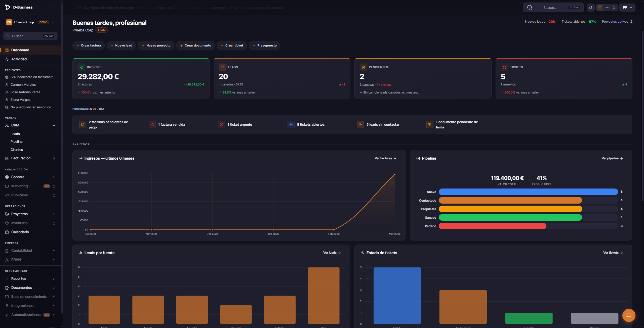The width and height of the screenshot is (644, 328).
Task: Switch to system theme mode
Action: (x=600, y=8)
